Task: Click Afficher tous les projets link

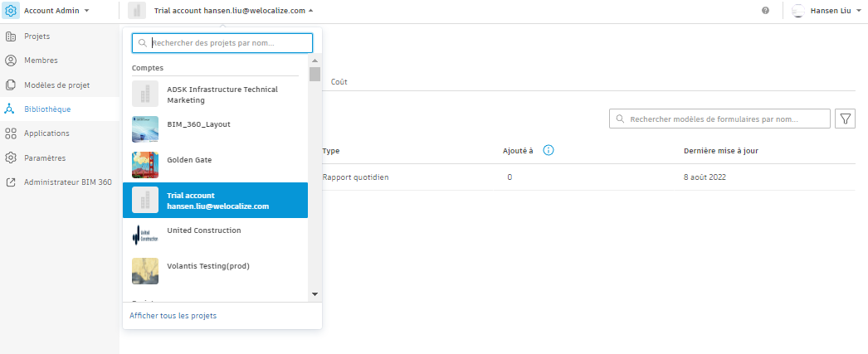Action: [x=173, y=315]
